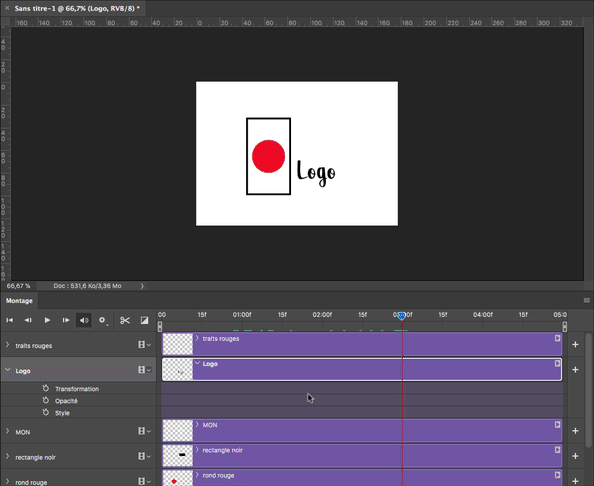The image size is (594, 486).
Task: Select the MON layer name
Action: pos(23,432)
